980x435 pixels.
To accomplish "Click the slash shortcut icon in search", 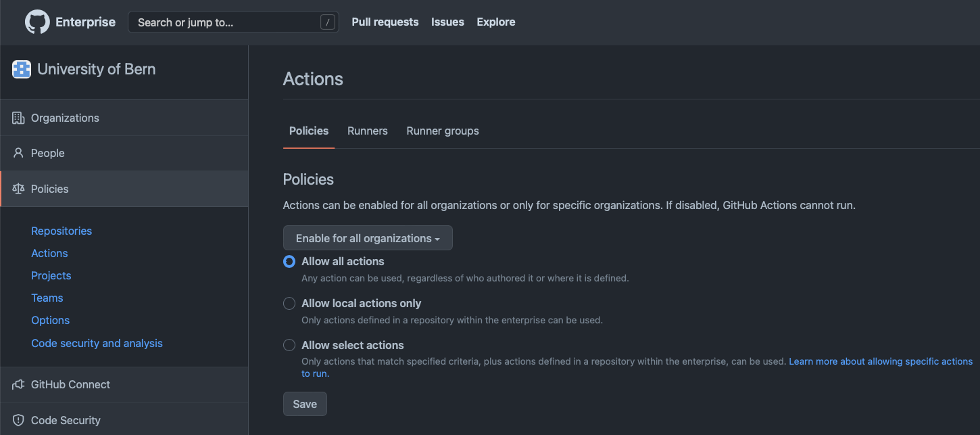I will (327, 22).
